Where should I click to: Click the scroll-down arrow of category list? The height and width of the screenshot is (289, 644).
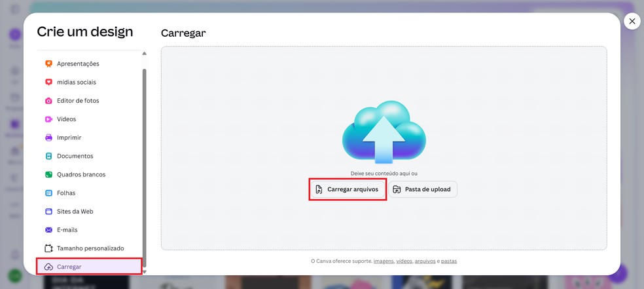144,271
